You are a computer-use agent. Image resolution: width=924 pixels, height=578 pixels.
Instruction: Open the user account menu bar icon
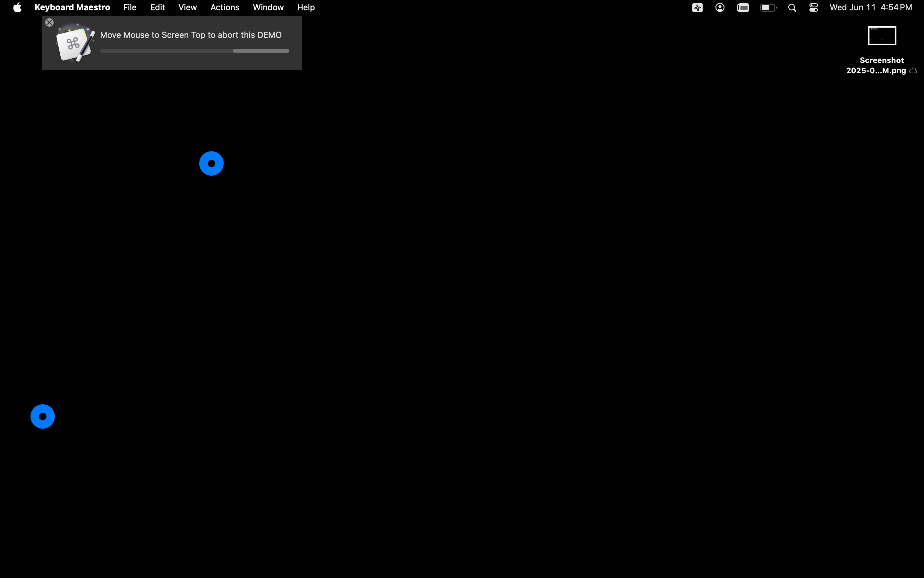pos(720,8)
